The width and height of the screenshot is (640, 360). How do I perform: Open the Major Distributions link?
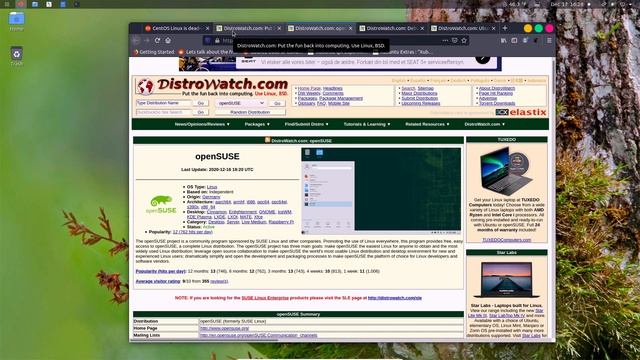[x=419, y=93]
